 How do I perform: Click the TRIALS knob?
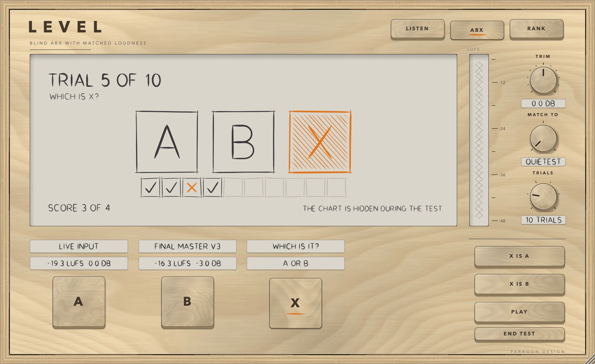(543, 197)
